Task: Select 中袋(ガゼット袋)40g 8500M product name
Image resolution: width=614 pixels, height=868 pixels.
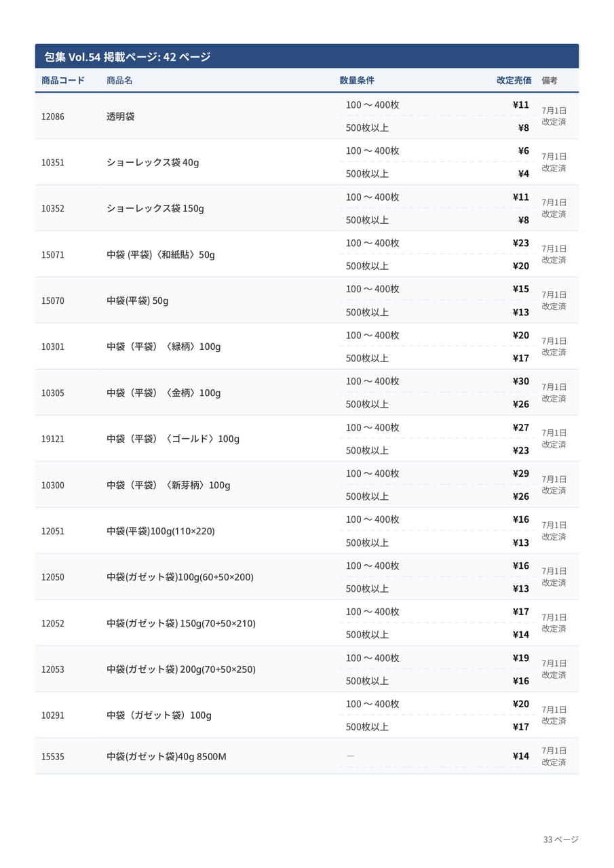Action: tap(166, 756)
